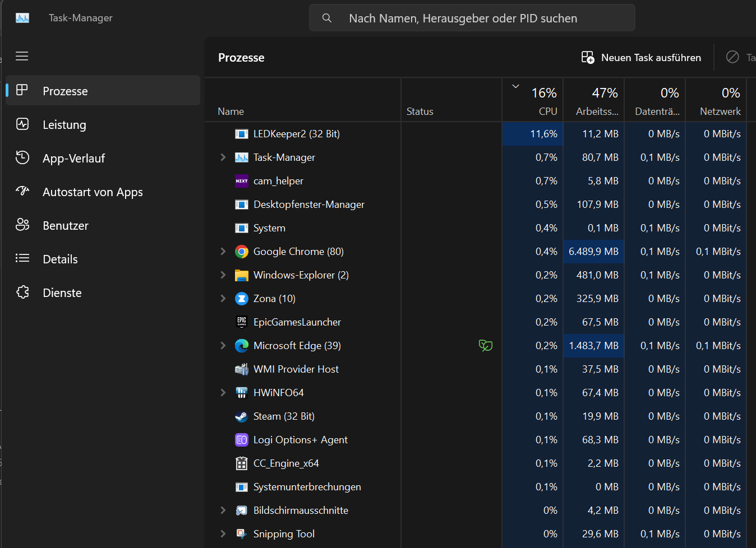Click the disabled end task circle icon
This screenshot has height=548, width=756.
pyautogui.click(x=732, y=57)
